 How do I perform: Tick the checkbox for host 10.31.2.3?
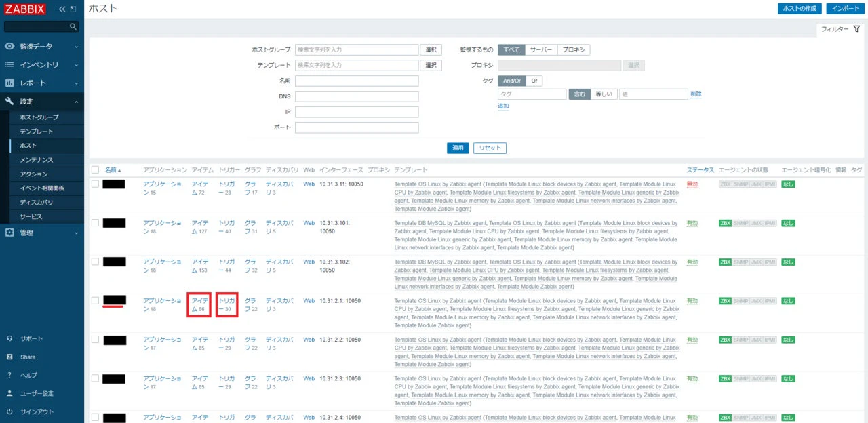click(95, 378)
